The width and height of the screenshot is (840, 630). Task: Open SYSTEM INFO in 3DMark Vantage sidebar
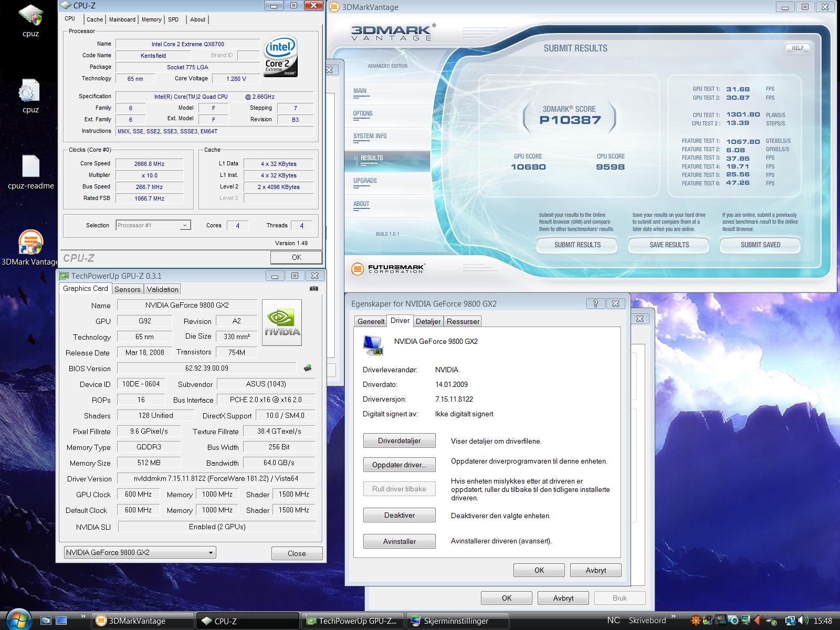click(370, 136)
